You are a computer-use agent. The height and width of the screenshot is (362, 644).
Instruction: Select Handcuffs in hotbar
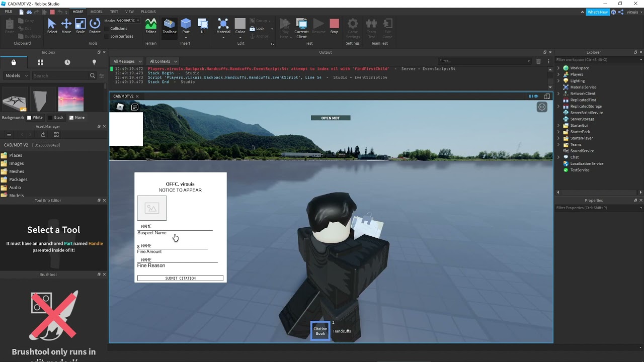coord(342,331)
